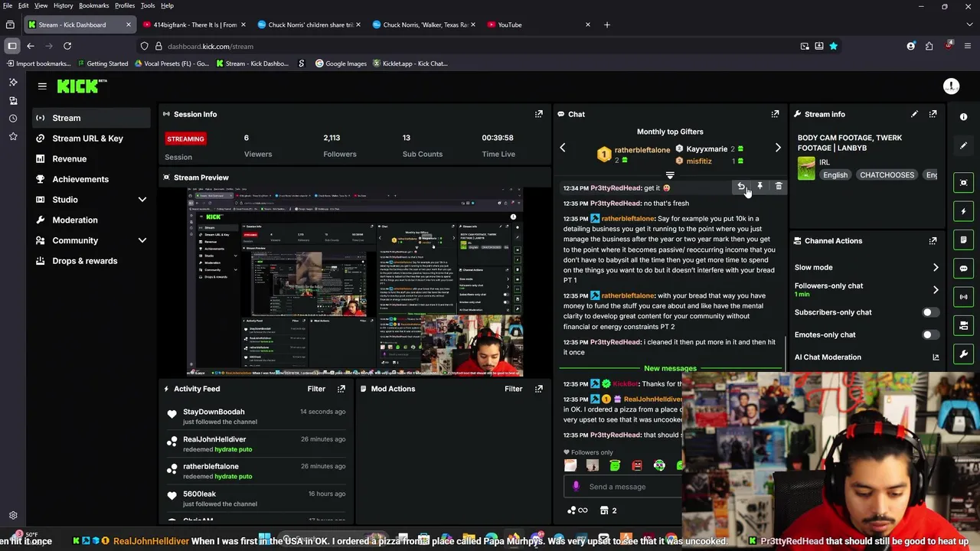Open ratherbleftalone in top gifters
The image size is (980, 551).
(x=642, y=150)
